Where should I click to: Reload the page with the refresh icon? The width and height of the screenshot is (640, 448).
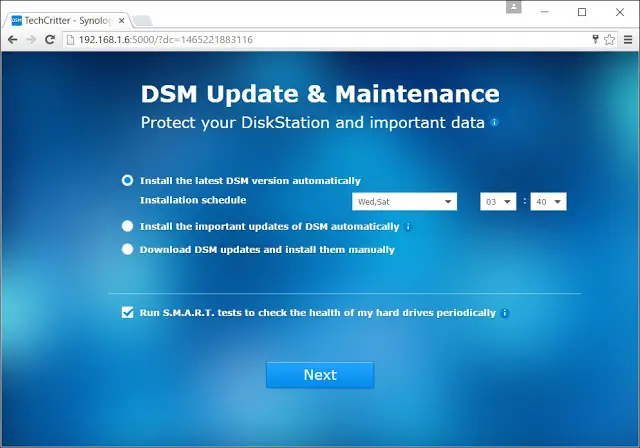coord(50,40)
